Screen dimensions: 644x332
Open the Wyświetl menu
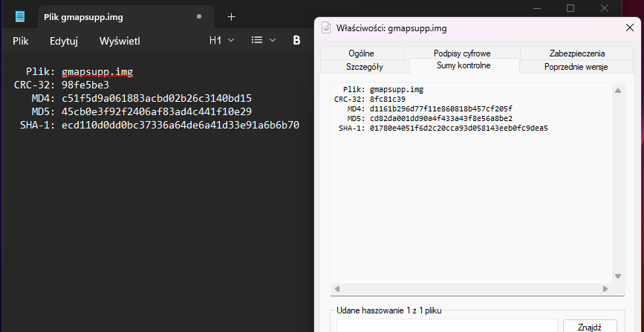click(120, 41)
